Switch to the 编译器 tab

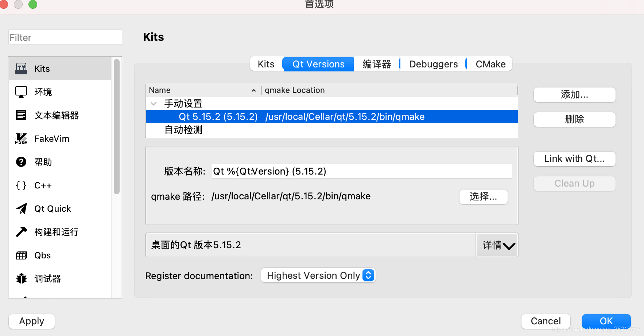tap(377, 64)
